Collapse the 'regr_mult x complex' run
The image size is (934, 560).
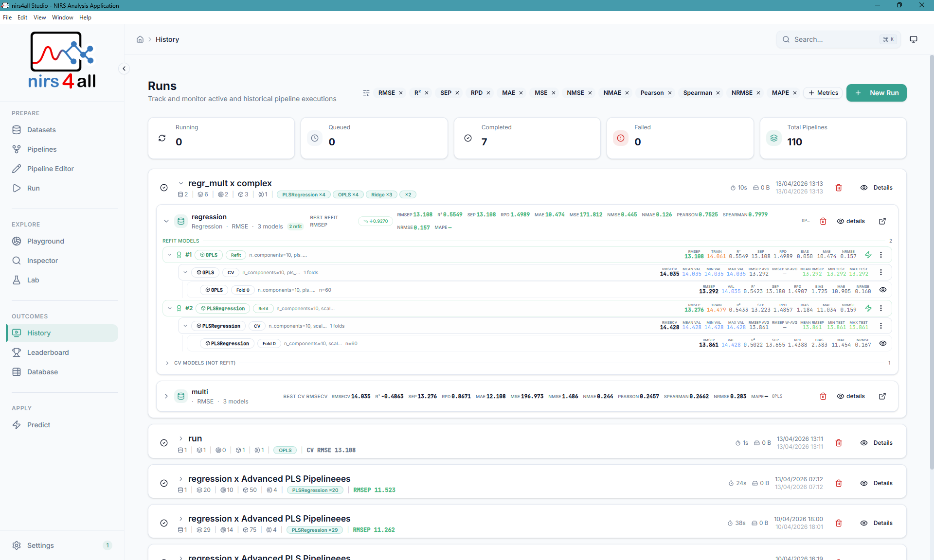coord(181,183)
